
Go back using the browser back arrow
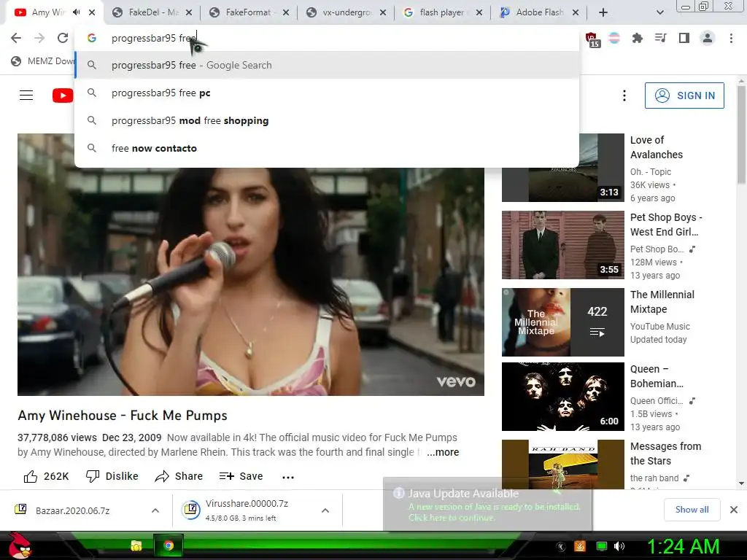coord(16,38)
